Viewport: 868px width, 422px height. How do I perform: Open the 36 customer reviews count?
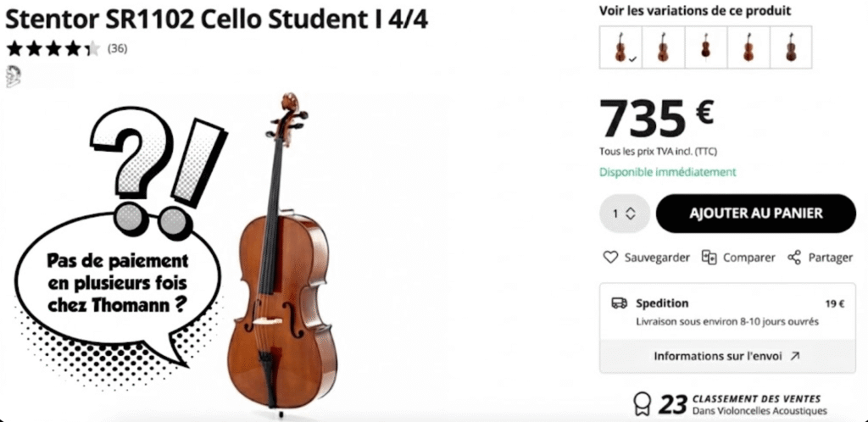tap(117, 49)
